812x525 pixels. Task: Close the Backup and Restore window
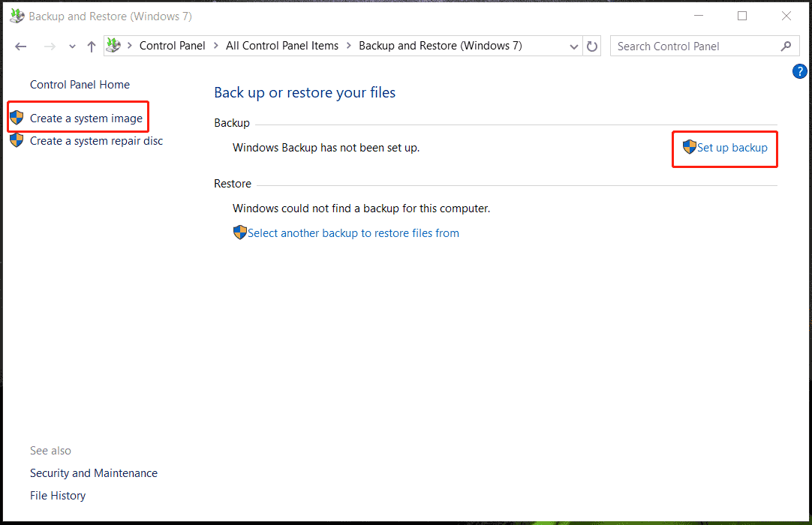[x=786, y=16]
